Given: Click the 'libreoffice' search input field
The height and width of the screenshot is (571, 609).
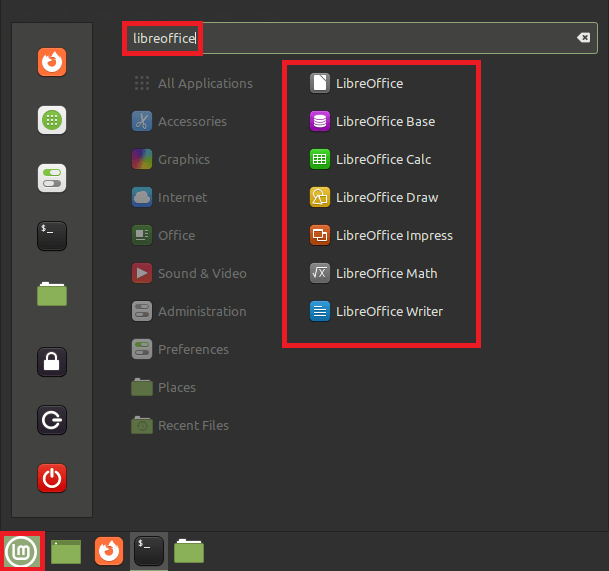Looking at the screenshot, I should (360, 38).
